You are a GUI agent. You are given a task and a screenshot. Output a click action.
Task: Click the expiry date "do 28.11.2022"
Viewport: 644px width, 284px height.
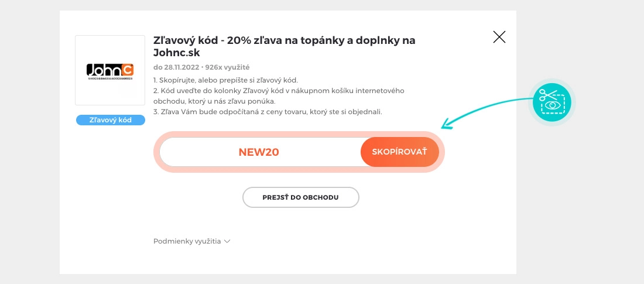point(174,67)
